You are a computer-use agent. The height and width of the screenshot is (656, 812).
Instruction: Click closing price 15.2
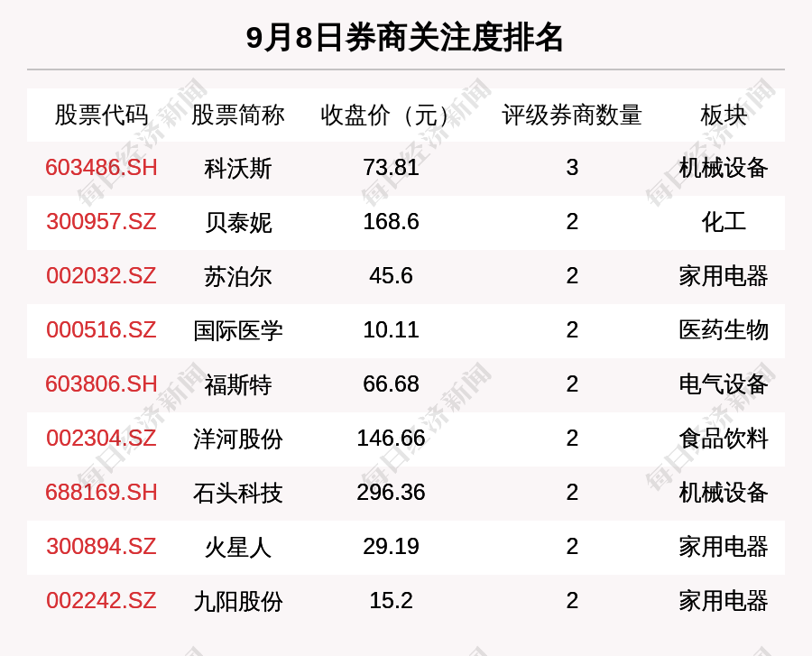coord(391,601)
